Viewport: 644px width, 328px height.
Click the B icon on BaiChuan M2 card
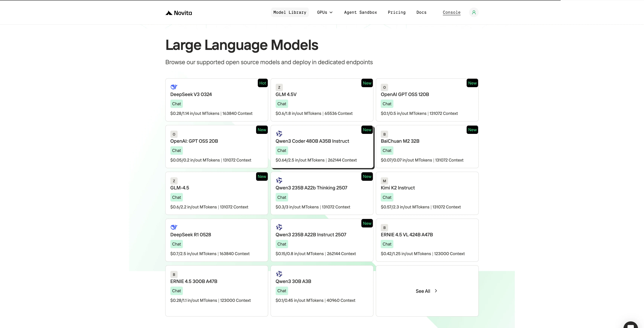tap(384, 134)
